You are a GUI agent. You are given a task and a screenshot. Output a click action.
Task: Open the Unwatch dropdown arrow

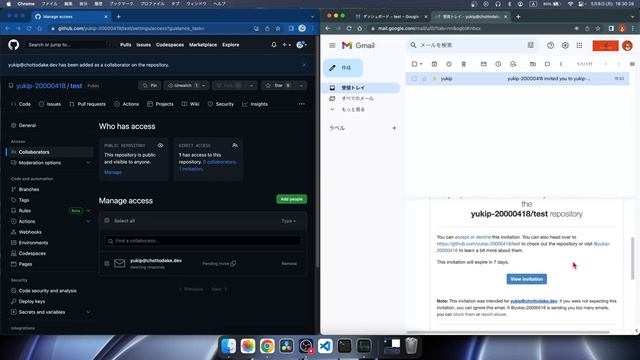pos(203,86)
